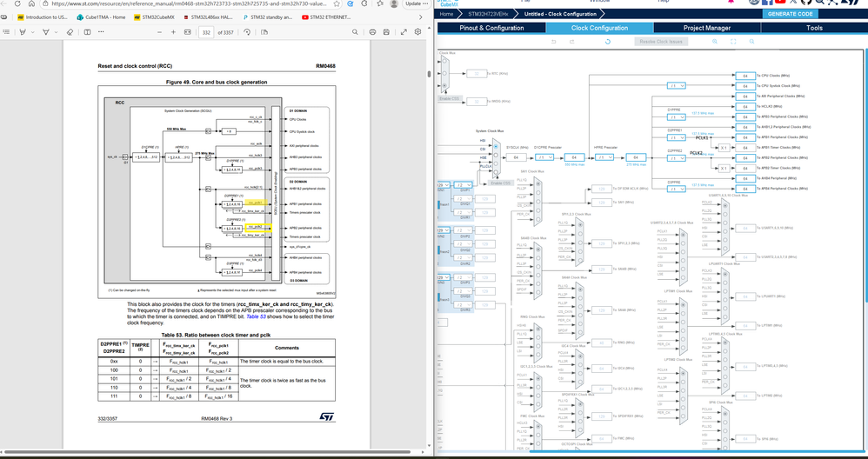Screen dimensions: 868x459
Task: Zoom in the clock tree diagram
Action: tap(715, 42)
